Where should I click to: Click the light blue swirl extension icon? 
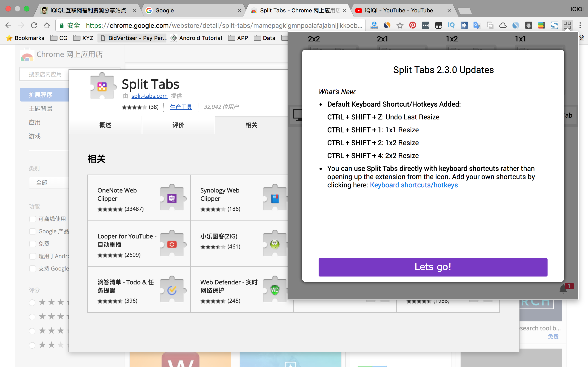(x=516, y=25)
